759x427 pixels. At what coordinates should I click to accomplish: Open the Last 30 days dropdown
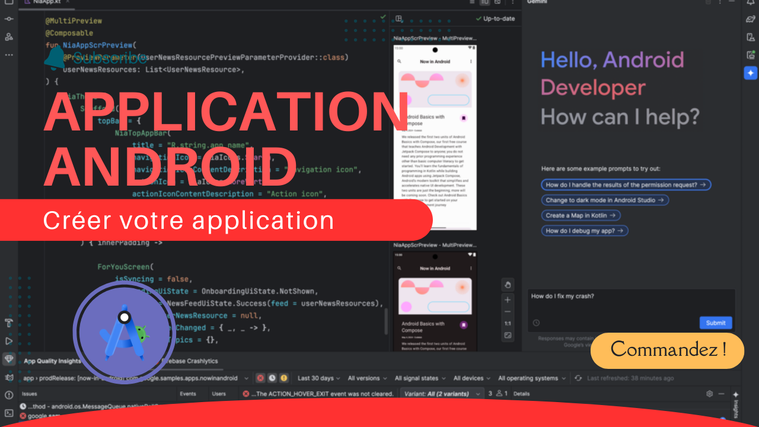click(x=315, y=378)
